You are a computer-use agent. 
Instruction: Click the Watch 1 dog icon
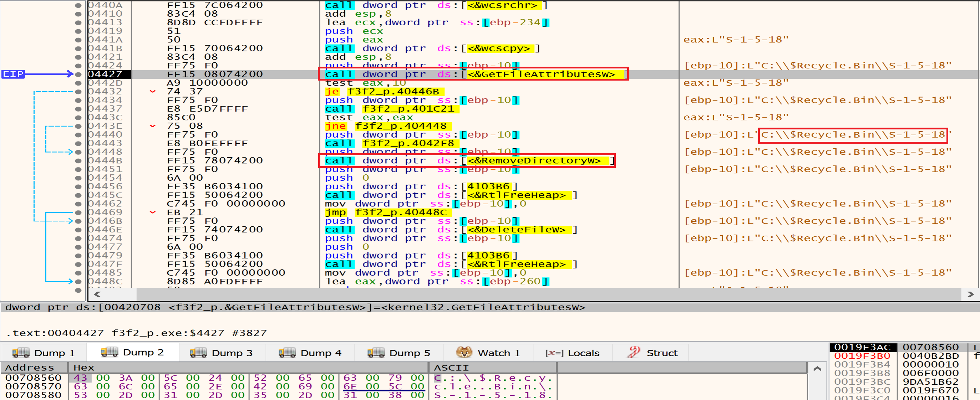tap(464, 353)
